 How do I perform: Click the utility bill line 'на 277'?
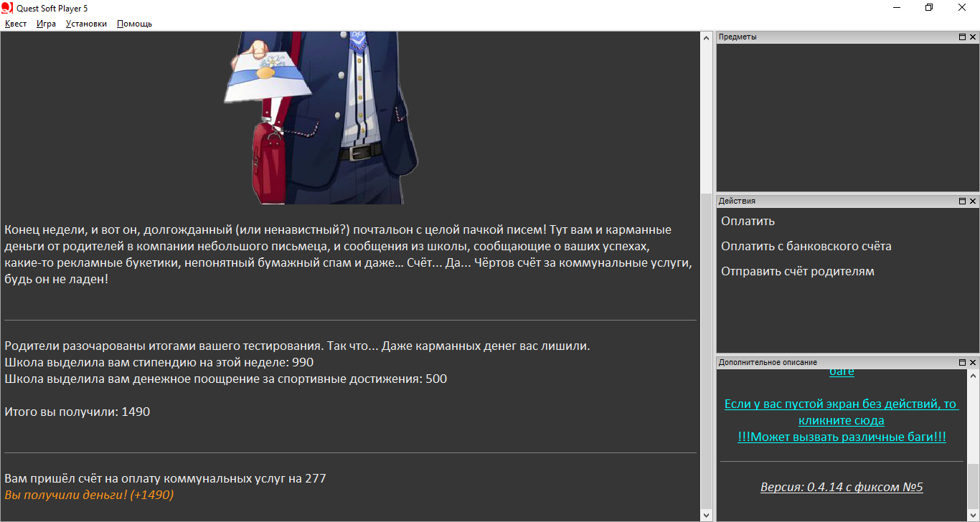(x=166, y=479)
